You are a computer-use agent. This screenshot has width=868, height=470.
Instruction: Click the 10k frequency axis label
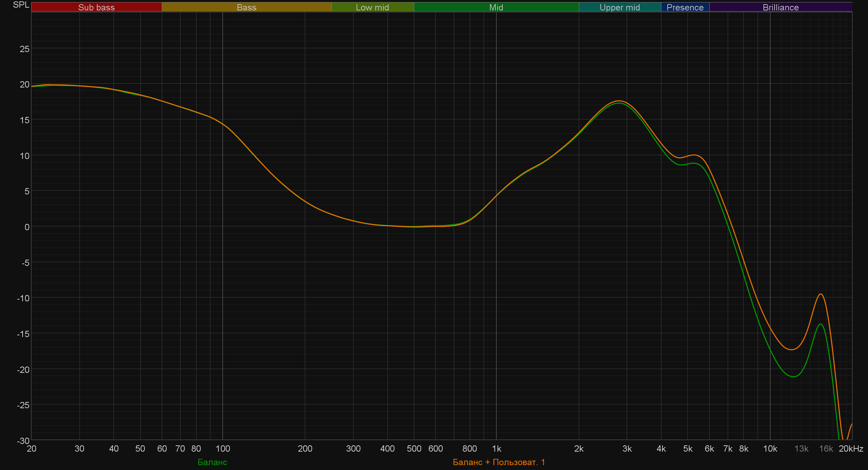pos(770,448)
